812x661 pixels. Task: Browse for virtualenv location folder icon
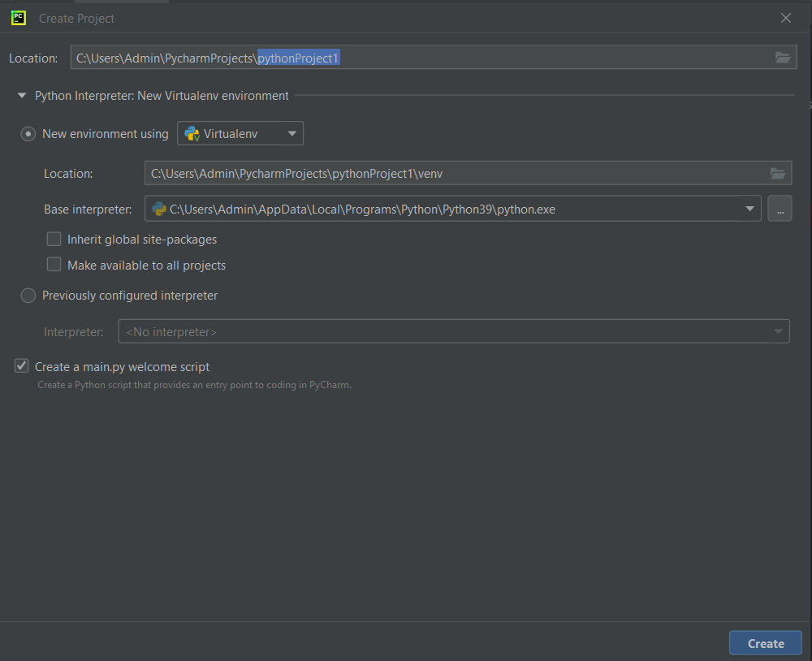[x=778, y=174]
